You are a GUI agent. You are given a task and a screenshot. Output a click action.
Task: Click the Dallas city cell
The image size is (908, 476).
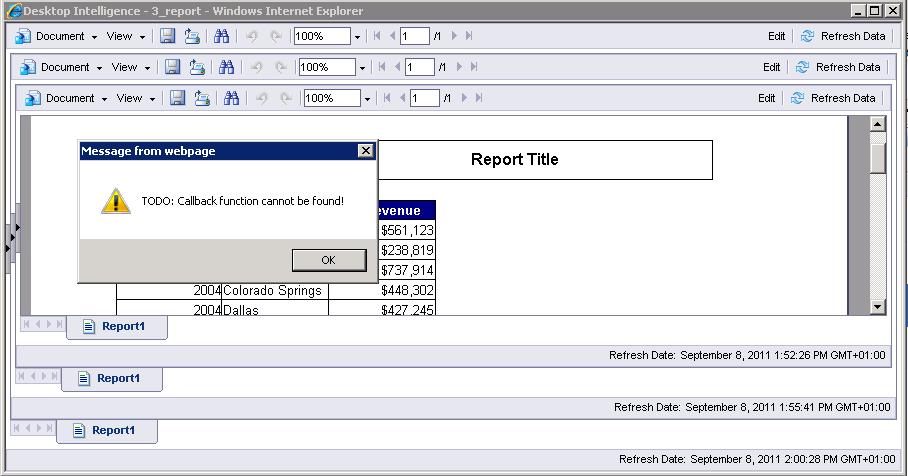[275, 309]
